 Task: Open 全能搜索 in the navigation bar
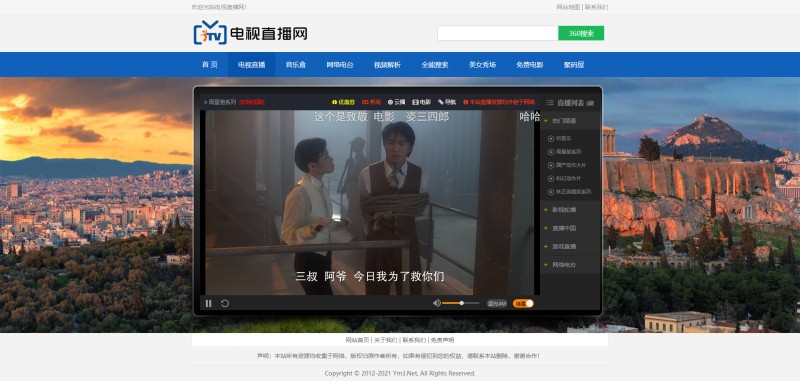(x=435, y=65)
